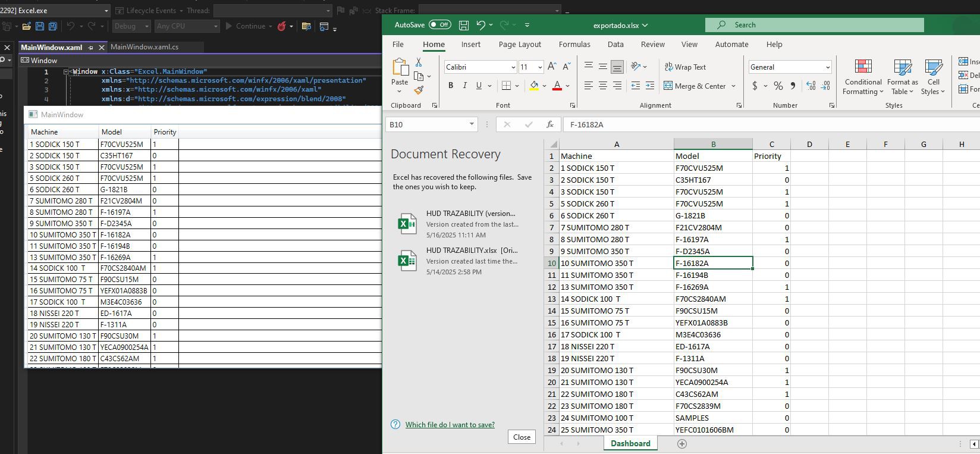Click the Percent Style icon
The image size is (980, 454).
[778, 86]
